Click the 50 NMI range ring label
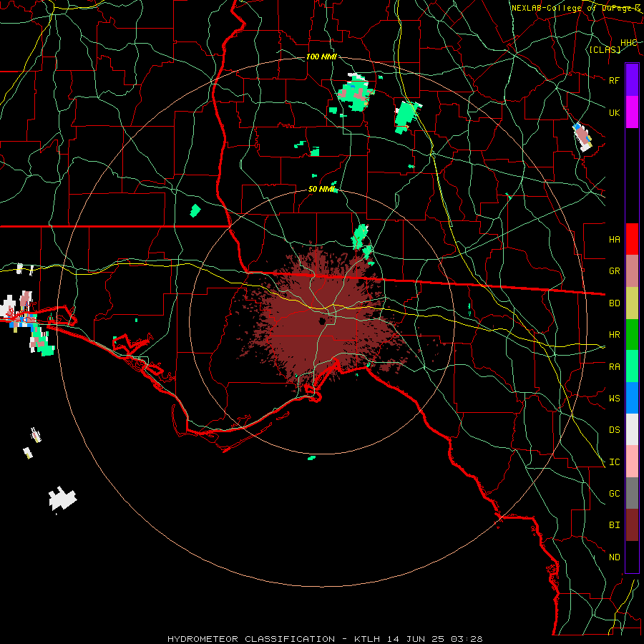Viewport: 644px width, 644px height. click(x=321, y=189)
